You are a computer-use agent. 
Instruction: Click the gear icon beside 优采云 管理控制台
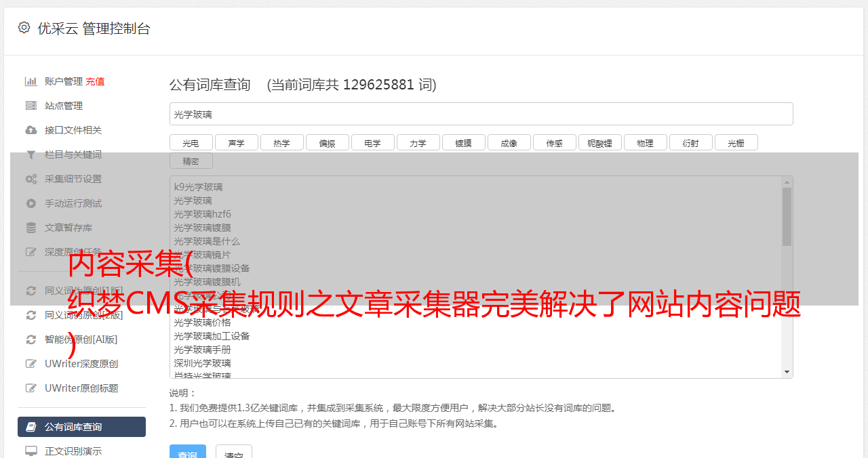(x=24, y=28)
